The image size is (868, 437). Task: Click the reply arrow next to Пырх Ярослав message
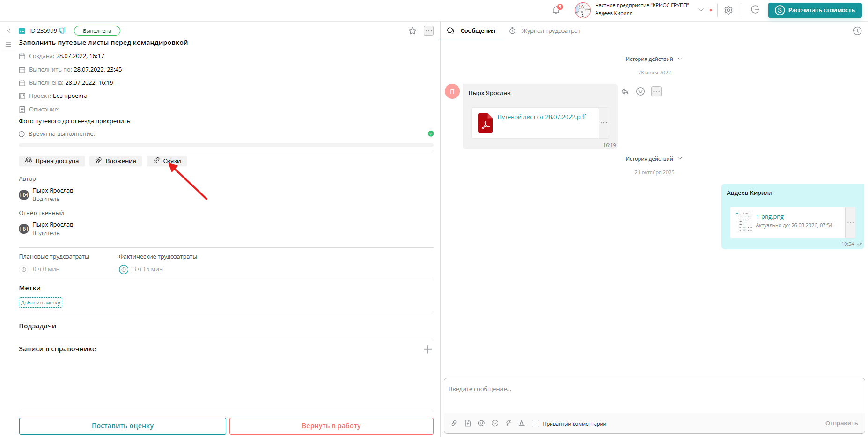[625, 92]
